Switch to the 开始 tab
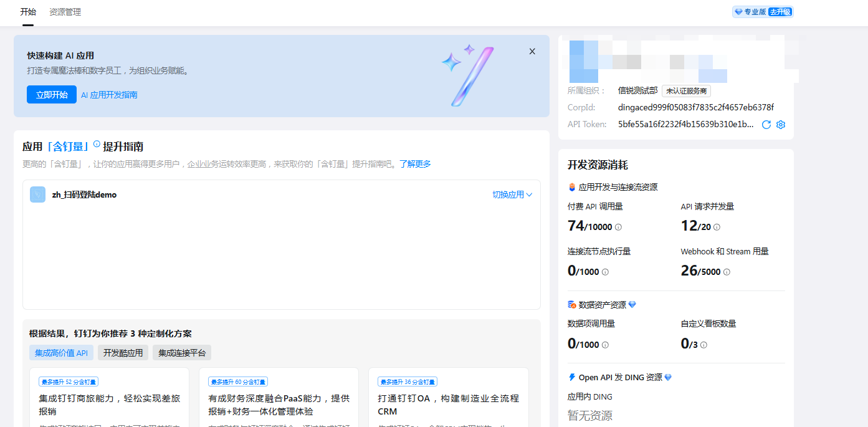Viewport: 868px width, 427px height. pos(28,12)
